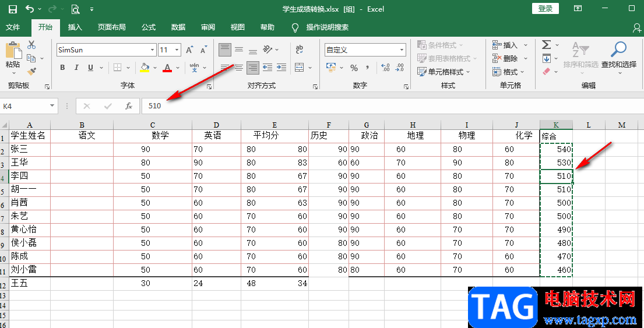Switch to the 插入 ribbon tab
644x328 pixels.
(75, 27)
